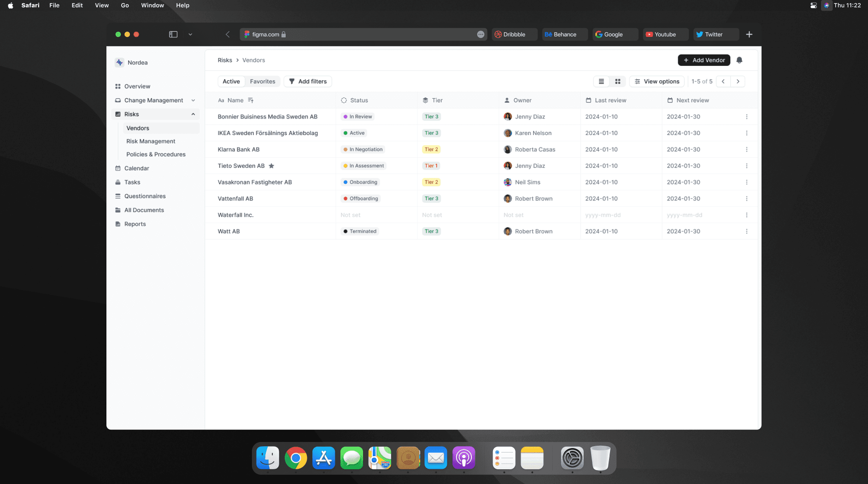Open Questionnaires in the sidebar
Viewport: 868px width, 484px height.
[145, 196]
